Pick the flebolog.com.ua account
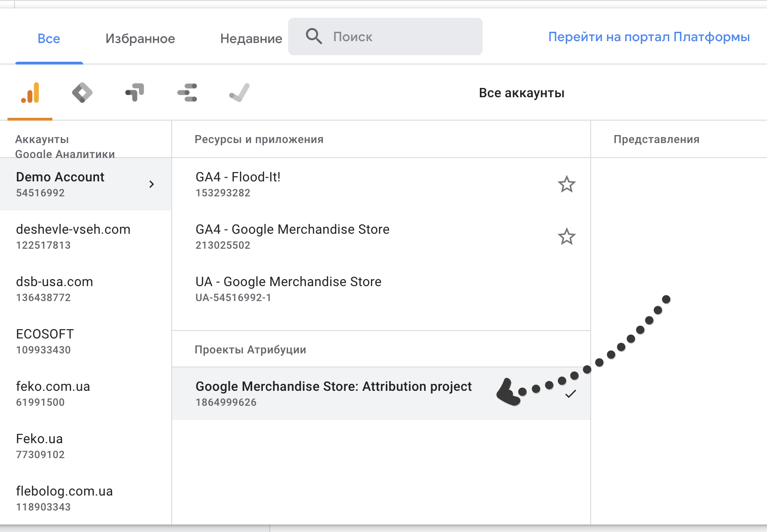The image size is (767, 532). click(x=64, y=498)
